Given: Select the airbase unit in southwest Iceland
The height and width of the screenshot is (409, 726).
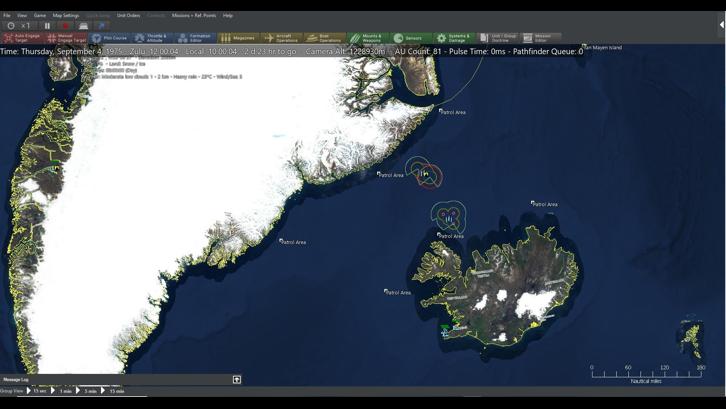Looking at the screenshot, I should tap(446, 330).
